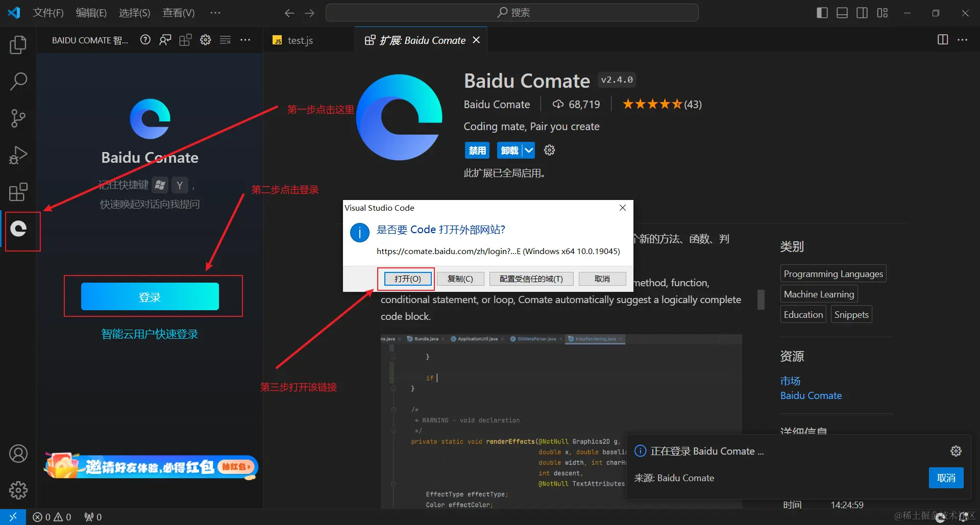
Task: Toggle the primary sidebar layout icon
Action: 822,13
